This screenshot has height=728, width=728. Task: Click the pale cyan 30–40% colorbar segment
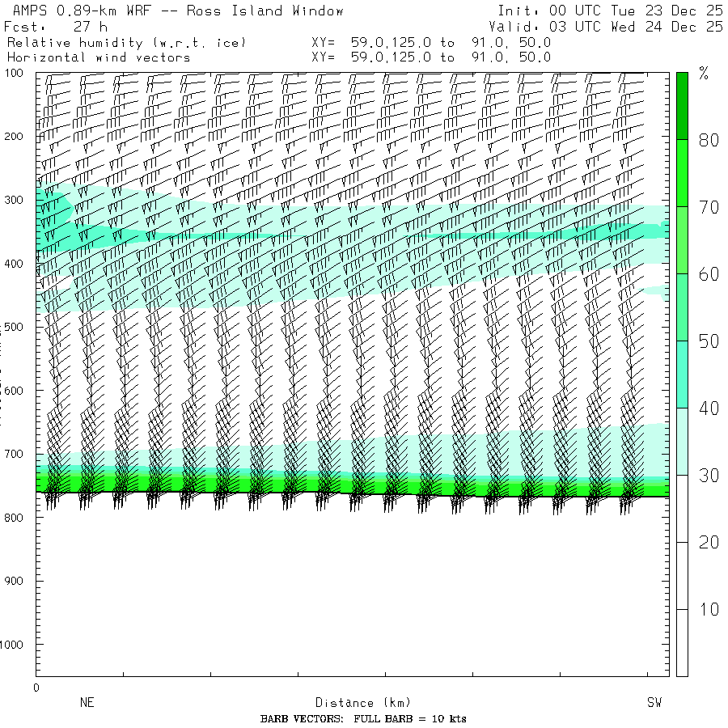(682, 441)
